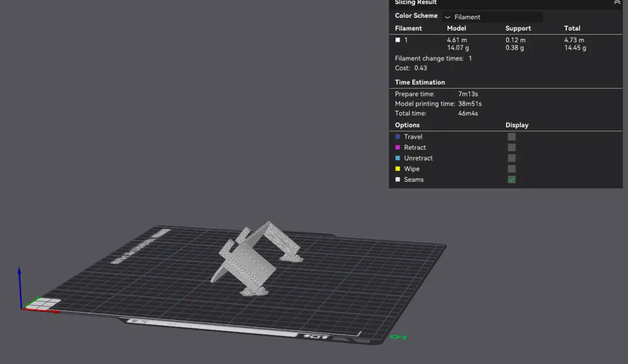Click the 'Total time:' label
This screenshot has width=628, height=364.
point(411,114)
